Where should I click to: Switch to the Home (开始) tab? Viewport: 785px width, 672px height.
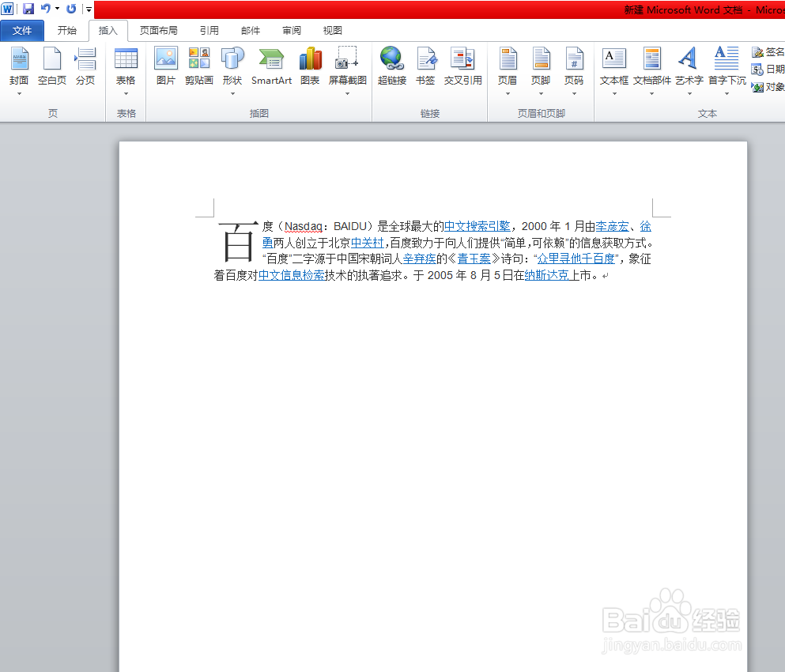[x=66, y=31]
